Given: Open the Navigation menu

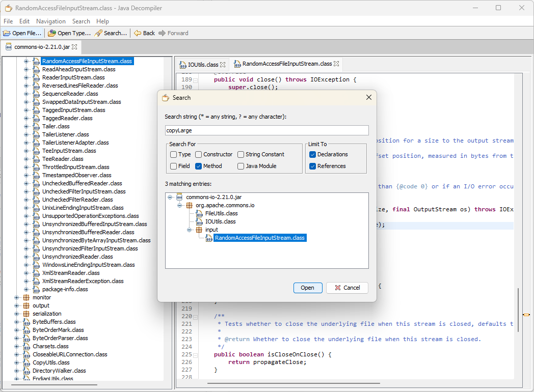Looking at the screenshot, I should pos(50,21).
